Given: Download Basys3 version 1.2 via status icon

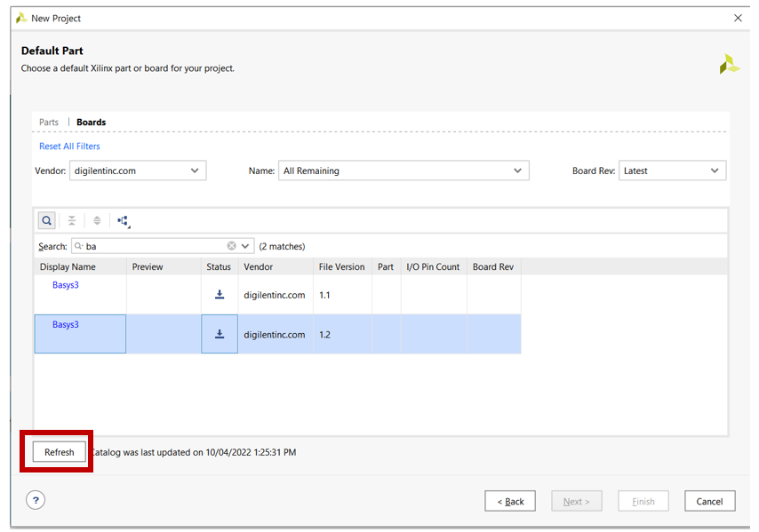Looking at the screenshot, I should point(220,334).
